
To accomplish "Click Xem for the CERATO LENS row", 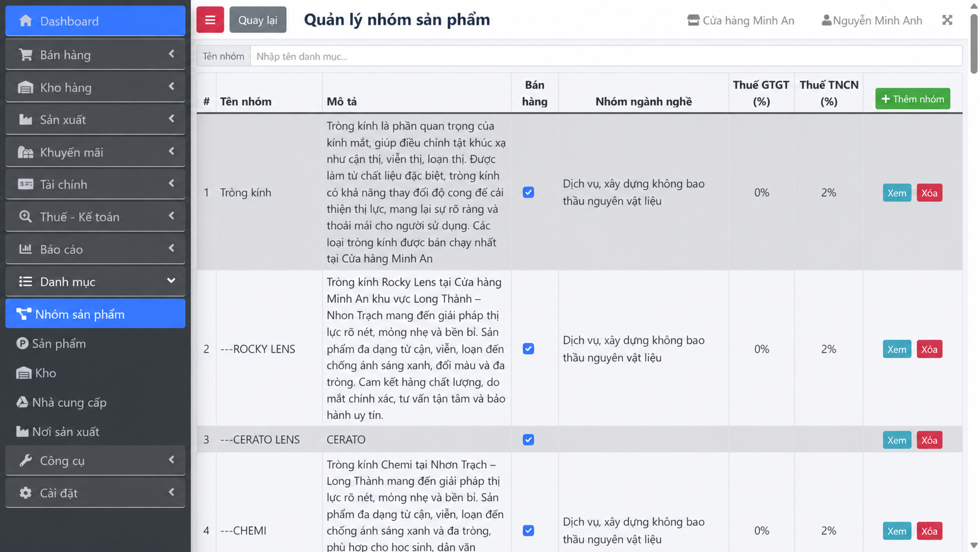I will [897, 441].
